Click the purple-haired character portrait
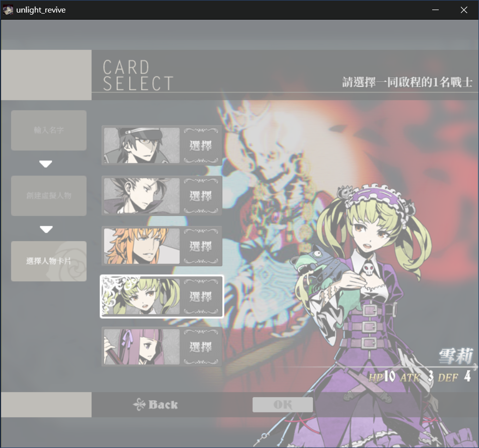The image size is (479, 448). click(x=142, y=347)
